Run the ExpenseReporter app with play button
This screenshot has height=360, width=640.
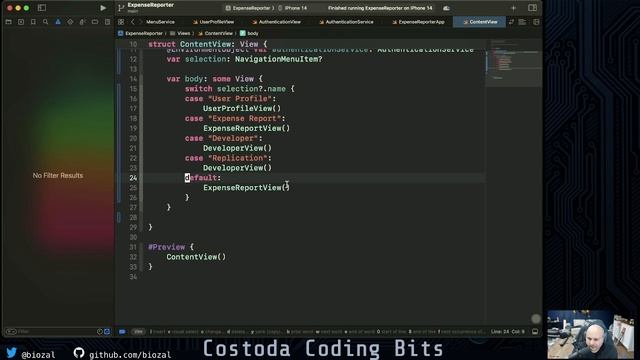(x=103, y=8)
